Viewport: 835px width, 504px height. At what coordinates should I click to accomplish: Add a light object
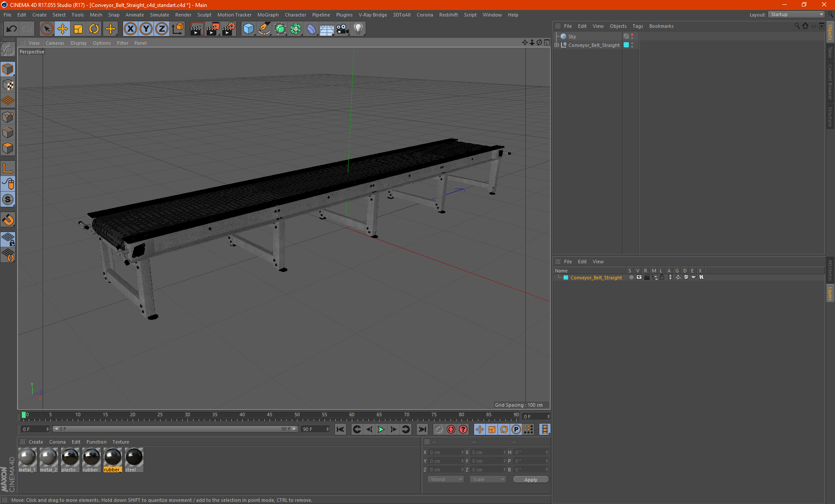[x=358, y=29]
